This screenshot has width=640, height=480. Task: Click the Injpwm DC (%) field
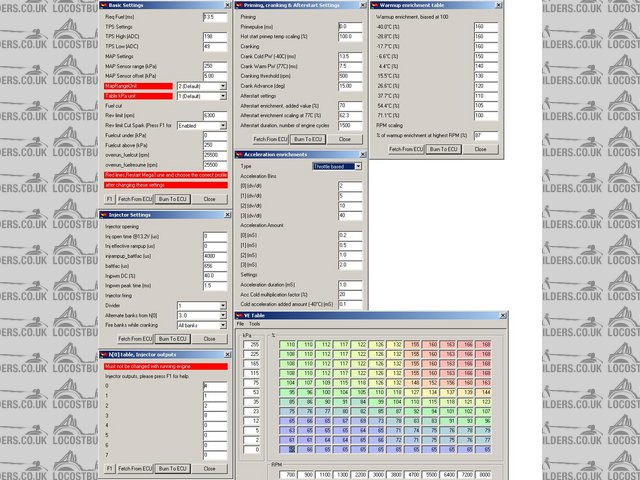[215, 276]
